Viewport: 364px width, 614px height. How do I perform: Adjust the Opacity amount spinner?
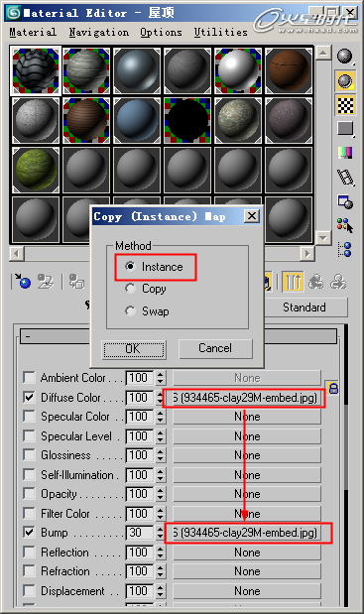tap(160, 494)
